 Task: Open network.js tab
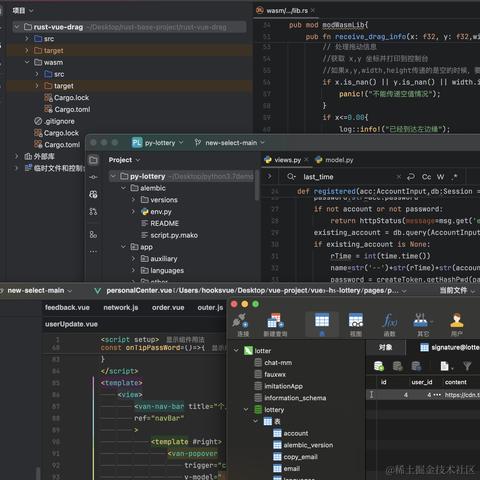(121, 307)
